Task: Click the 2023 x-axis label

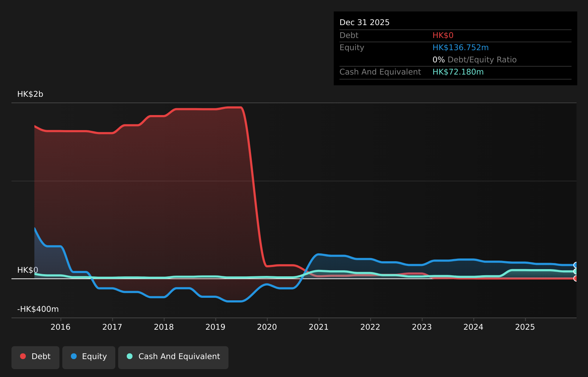Action: (422, 327)
